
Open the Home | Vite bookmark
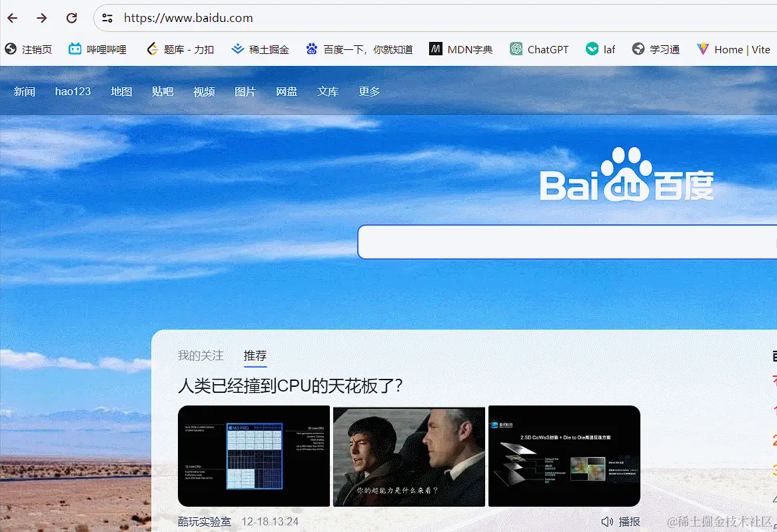(734, 49)
